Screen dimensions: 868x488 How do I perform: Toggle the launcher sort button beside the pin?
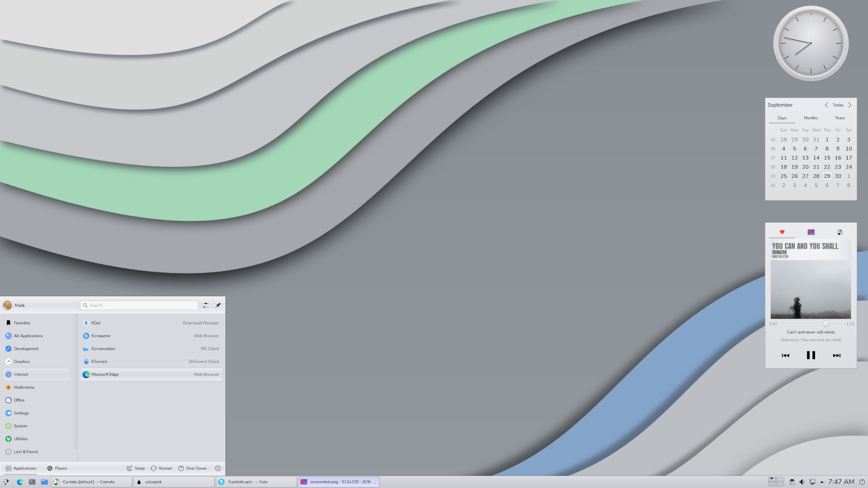pos(206,305)
